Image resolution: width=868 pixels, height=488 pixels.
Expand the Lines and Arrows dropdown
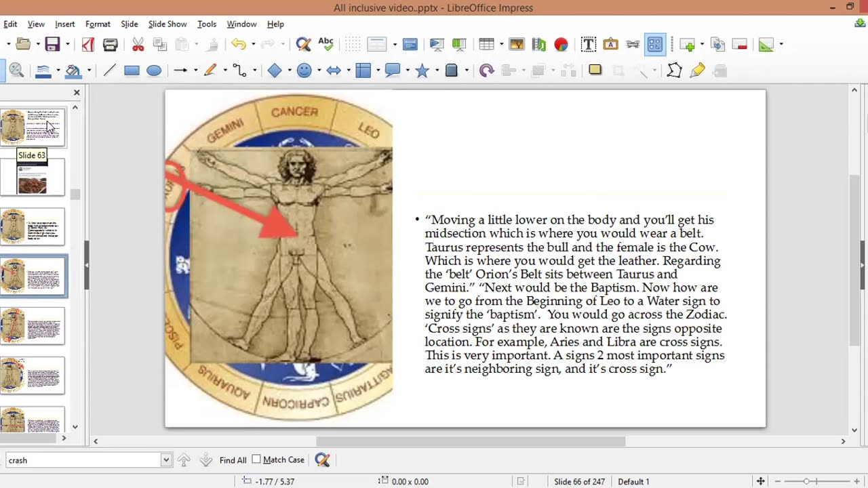195,70
